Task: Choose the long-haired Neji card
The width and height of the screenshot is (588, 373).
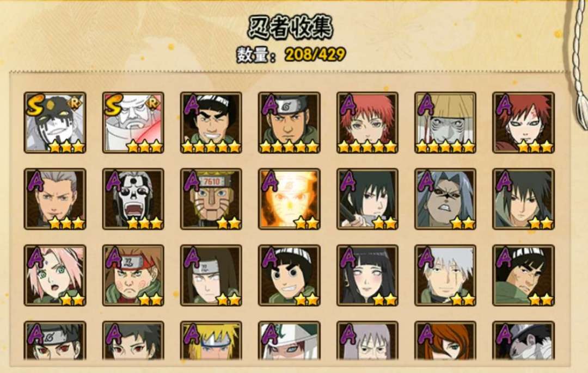Action: (x=211, y=275)
